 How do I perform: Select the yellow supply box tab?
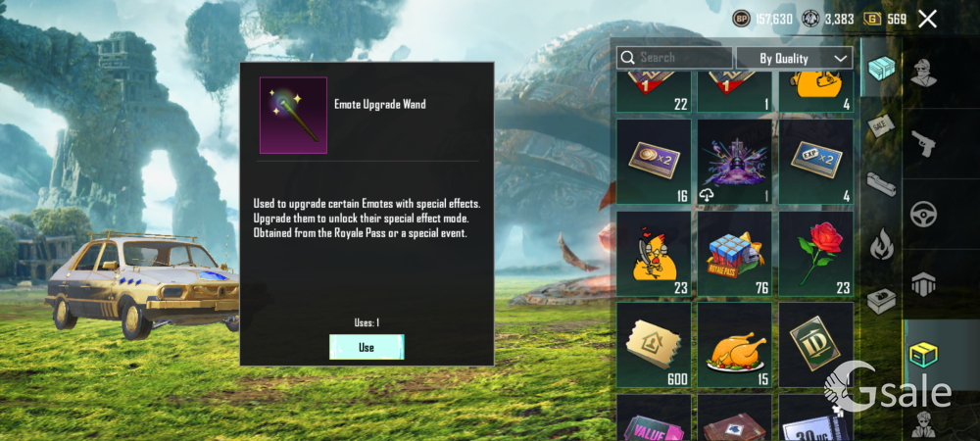[x=923, y=355]
